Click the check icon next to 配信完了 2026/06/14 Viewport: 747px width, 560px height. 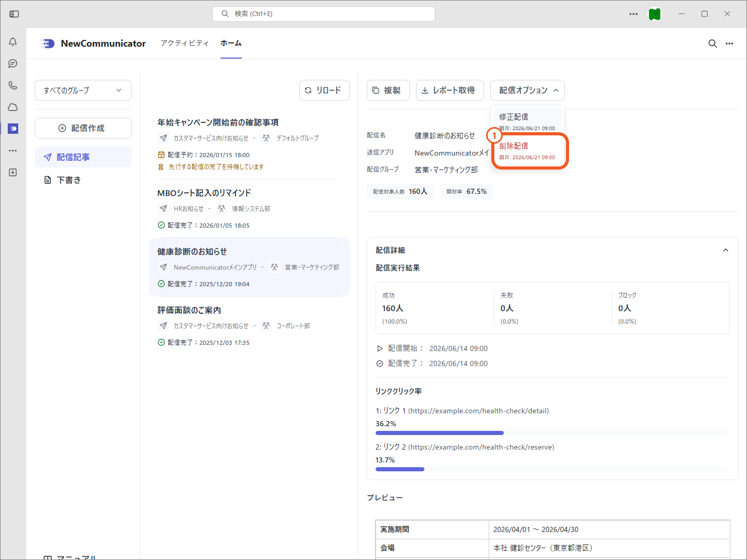380,363
